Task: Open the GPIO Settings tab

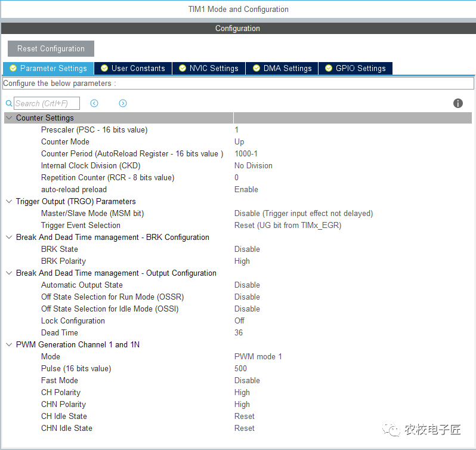Action: pos(356,68)
